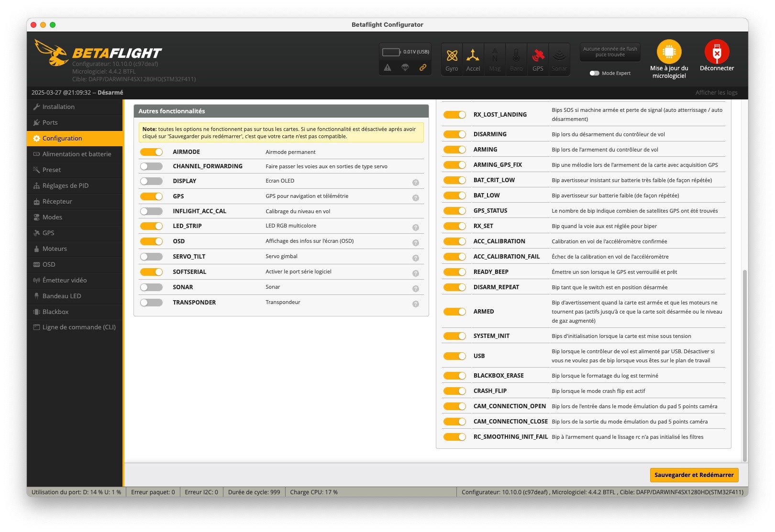Viewport: 775px width, 532px height.
Task: Open the Moteurs tab
Action: pos(75,249)
